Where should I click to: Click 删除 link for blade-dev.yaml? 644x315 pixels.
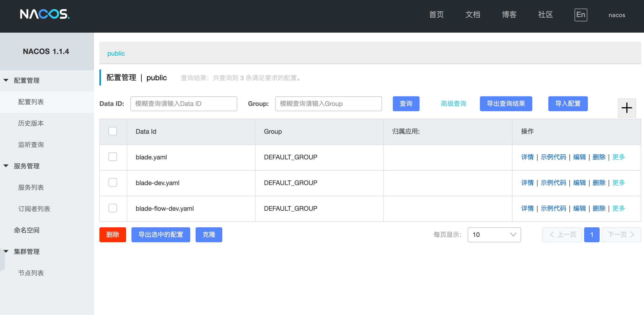coord(599,183)
